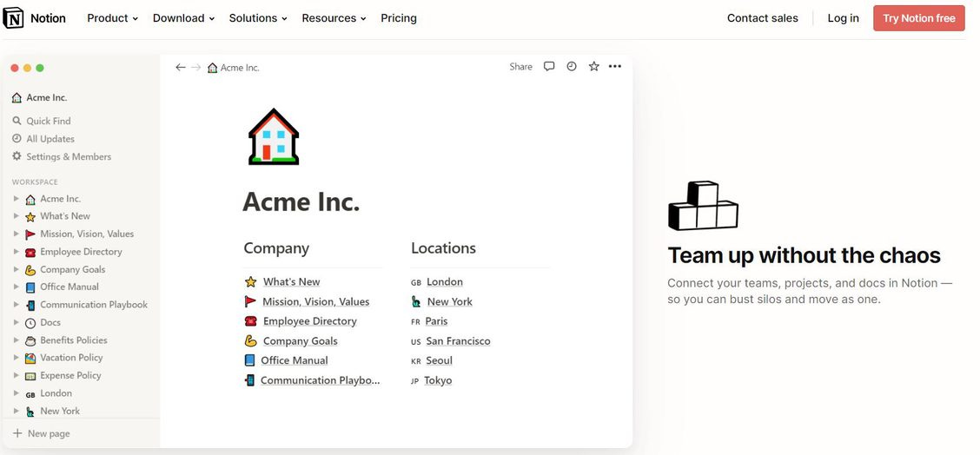Expand Acme Inc. in sidebar tree
This screenshot has height=455, width=980.
click(x=17, y=199)
